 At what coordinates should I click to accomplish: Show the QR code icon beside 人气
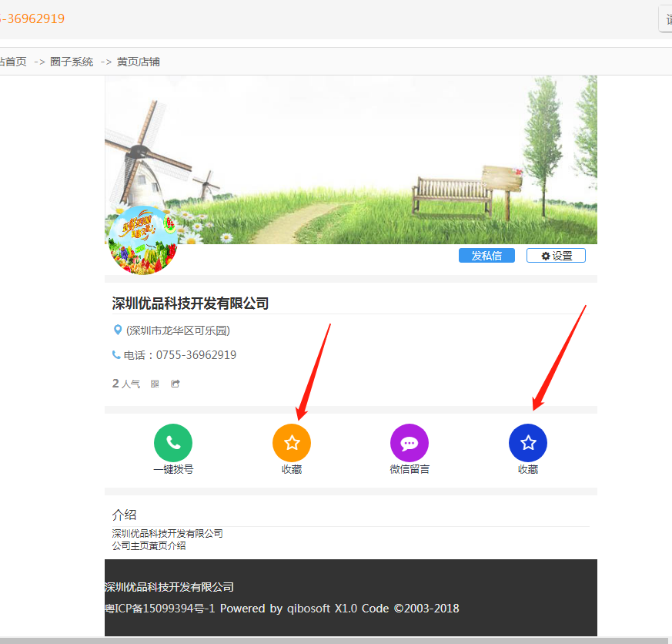click(155, 384)
